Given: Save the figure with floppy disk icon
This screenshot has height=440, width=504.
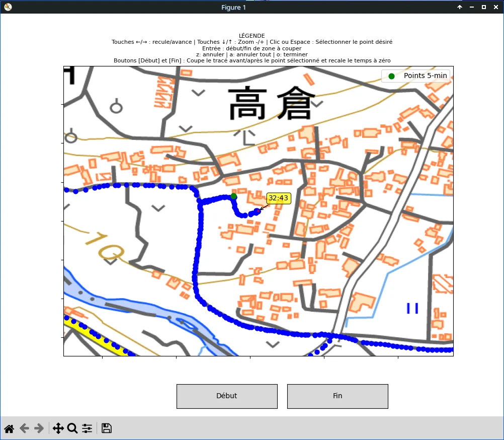Looking at the screenshot, I should (106, 428).
